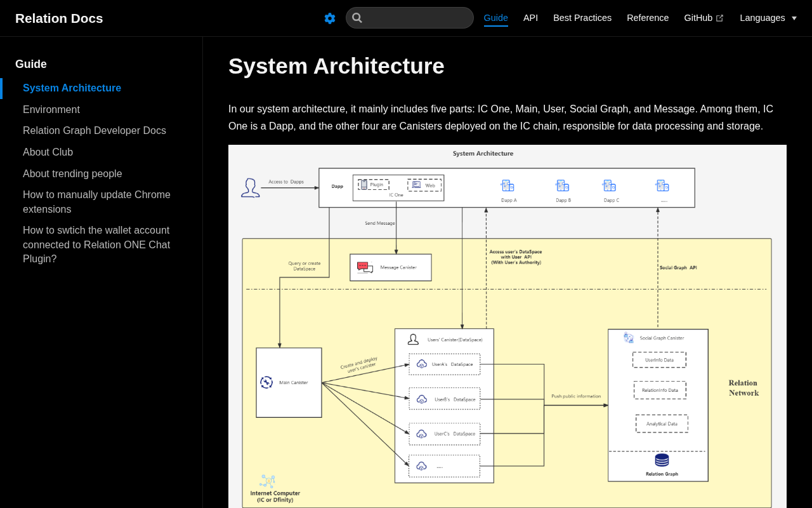Image resolution: width=812 pixels, height=508 pixels.
Task: Click the Languages dropdown arrow
Action: point(794,18)
